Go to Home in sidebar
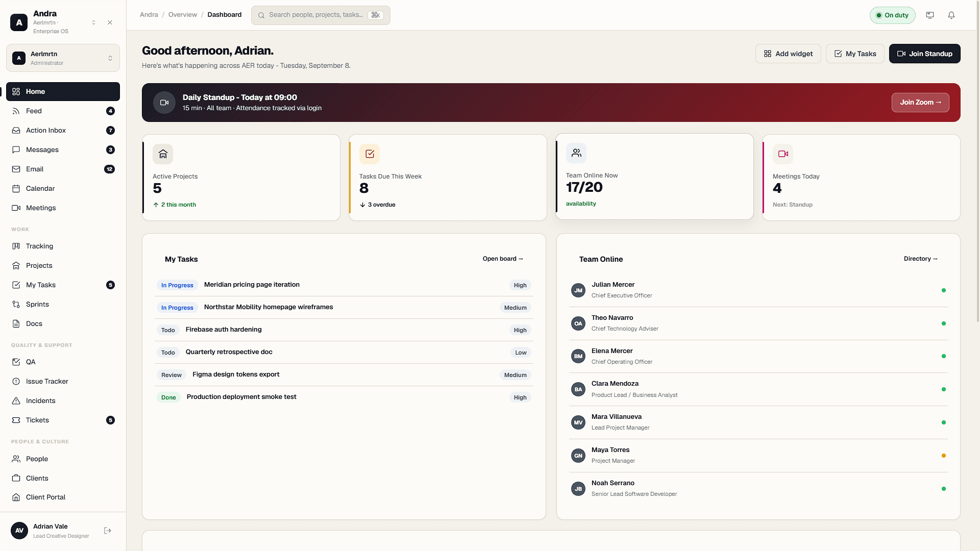Screen dimensions: 980x551 click(63, 92)
